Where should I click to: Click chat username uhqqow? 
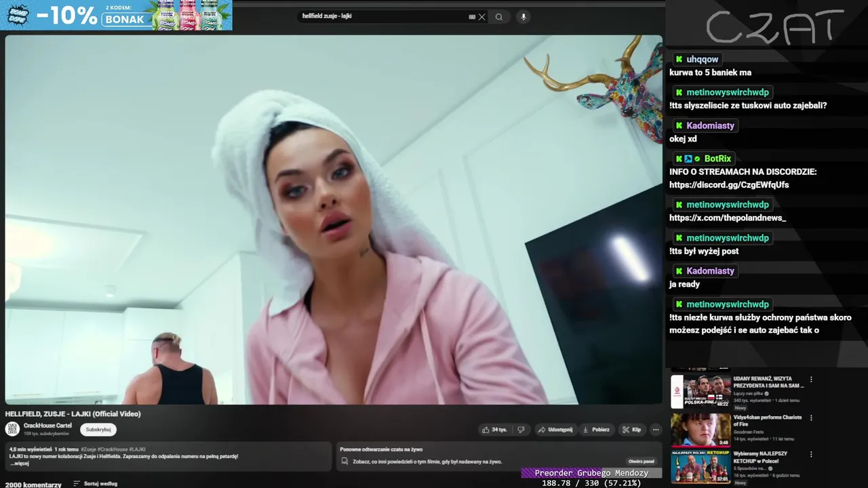pyautogui.click(x=702, y=60)
